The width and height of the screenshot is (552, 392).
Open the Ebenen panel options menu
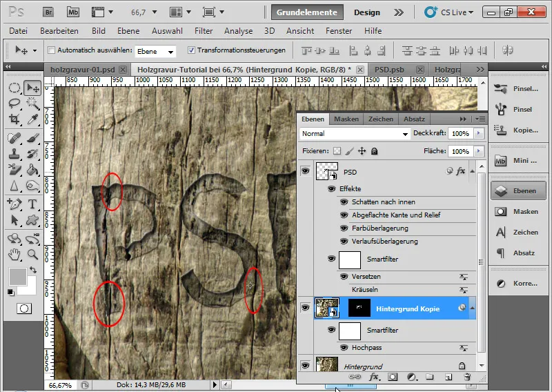click(x=480, y=119)
